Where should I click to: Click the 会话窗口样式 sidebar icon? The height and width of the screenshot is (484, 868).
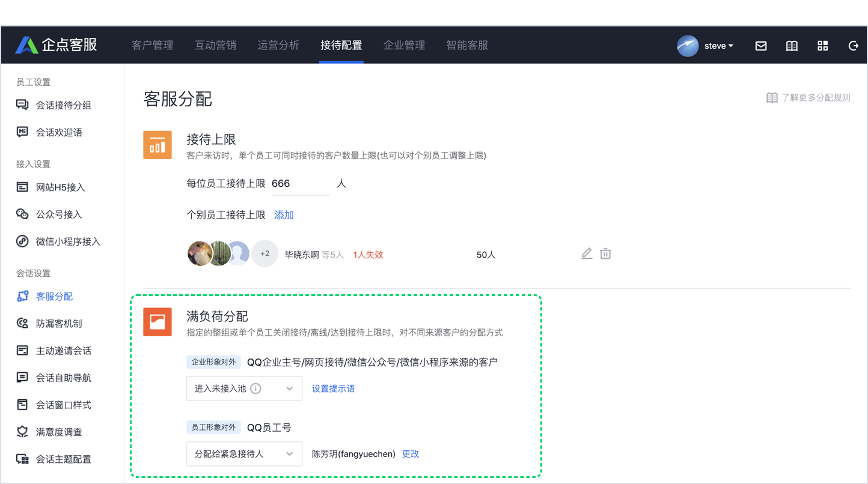[x=22, y=405]
